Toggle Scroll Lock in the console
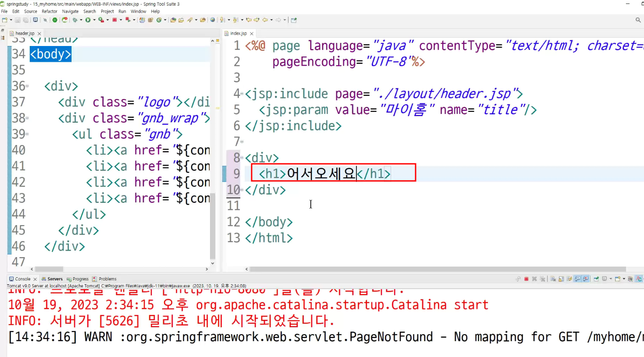 tap(561, 279)
